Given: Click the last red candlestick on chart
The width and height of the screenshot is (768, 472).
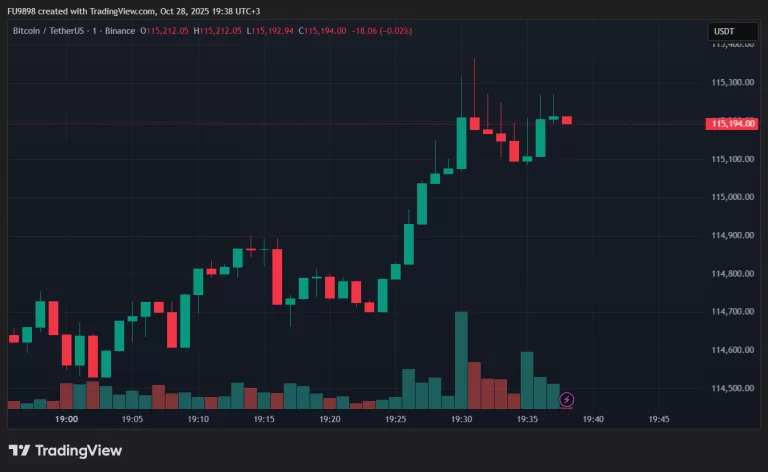Looking at the screenshot, I should pos(567,120).
